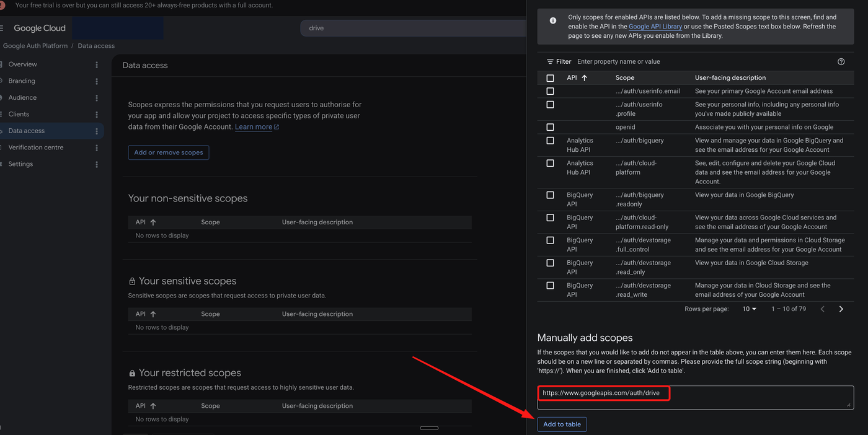Open three-dot menu beside Clients

[x=97, y=115]
